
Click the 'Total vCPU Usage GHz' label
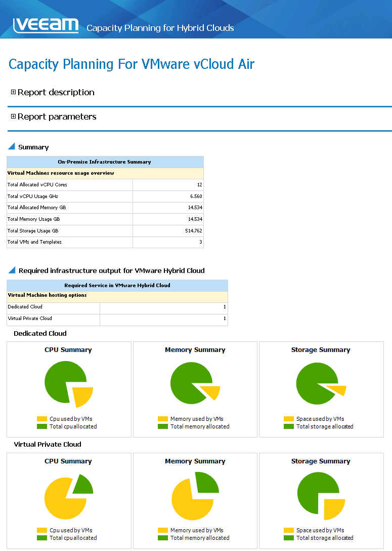click(x=33, y=196)
